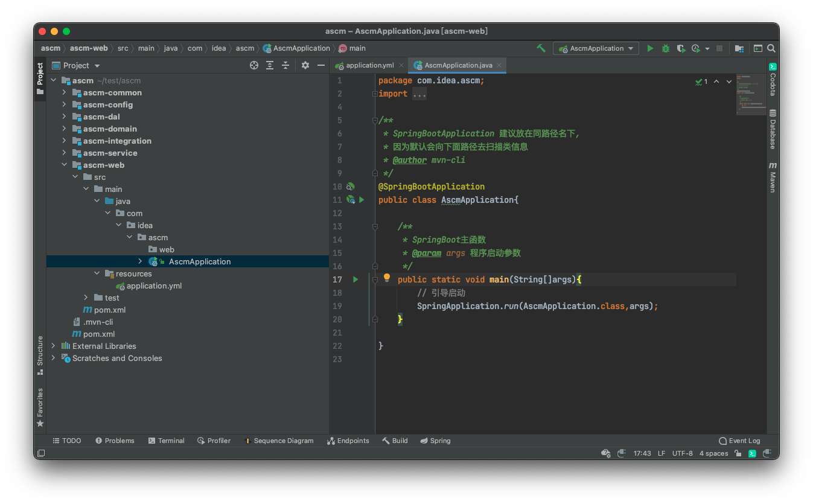Select the .mvn-cli file in tree

(98, 322)
